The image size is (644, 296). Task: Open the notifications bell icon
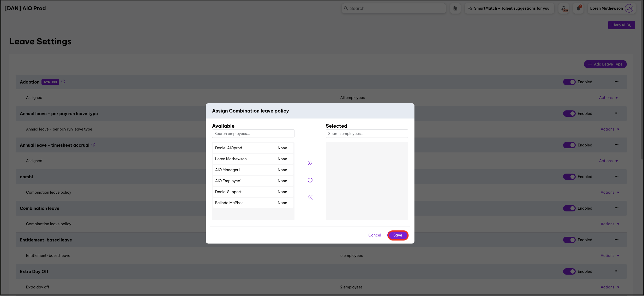click(578, 8)
